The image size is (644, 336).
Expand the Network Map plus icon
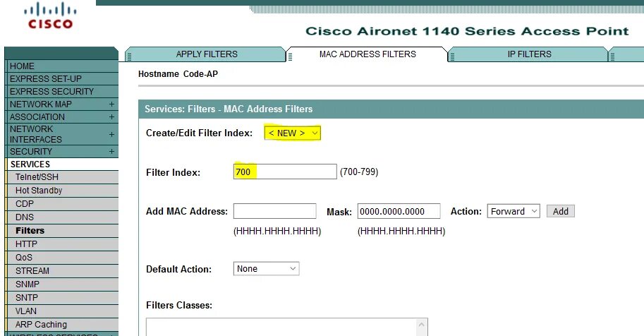click(x=111, y=104)
